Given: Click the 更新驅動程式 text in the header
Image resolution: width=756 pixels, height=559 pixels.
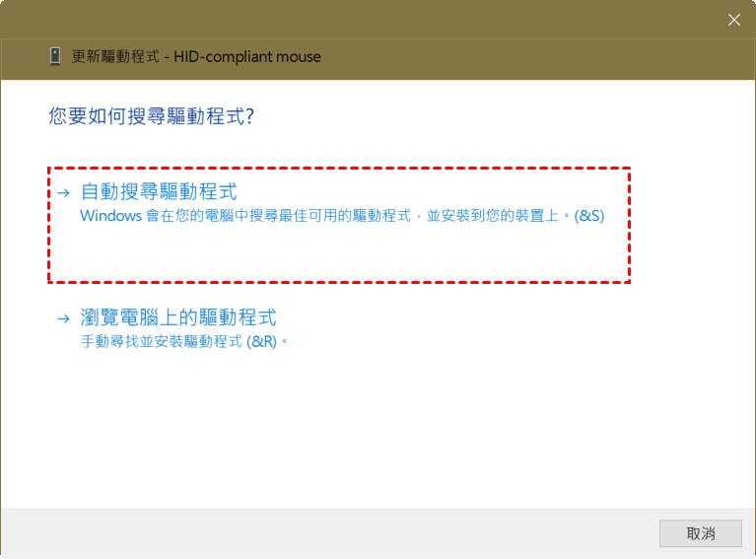Looking at the screenshot, I should pyautogui.click(x=115, y=56).
